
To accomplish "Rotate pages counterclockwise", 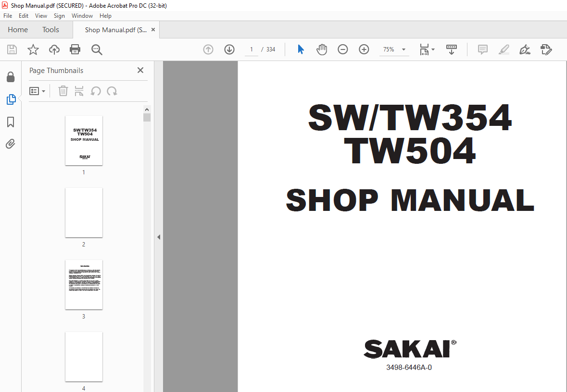I will [96, 91].
